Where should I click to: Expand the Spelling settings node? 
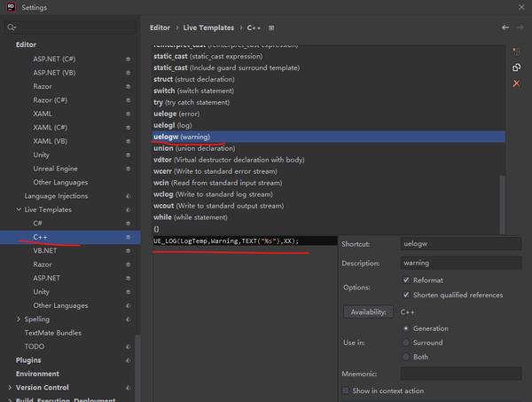tap(19, 319)
